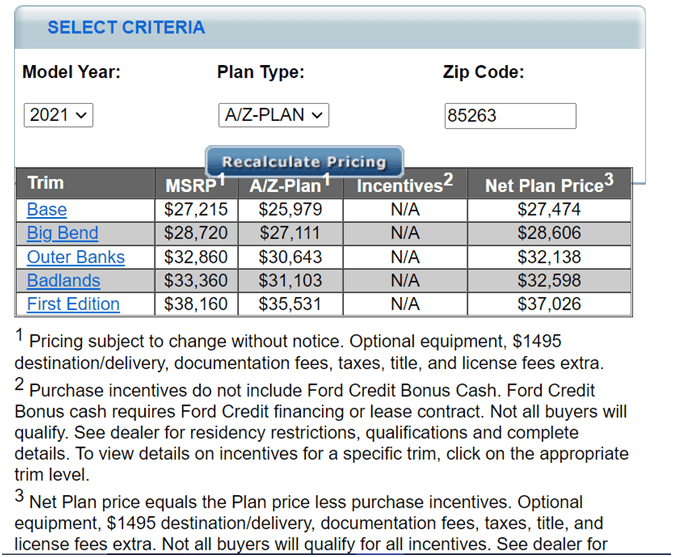Open the Base trim link
Image resolution: width=673 pixels, height=557 pixels.
(47, 210)
